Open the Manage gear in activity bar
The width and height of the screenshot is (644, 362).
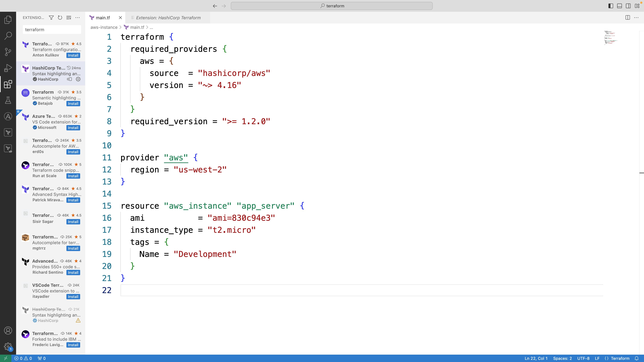coord(8,347)
